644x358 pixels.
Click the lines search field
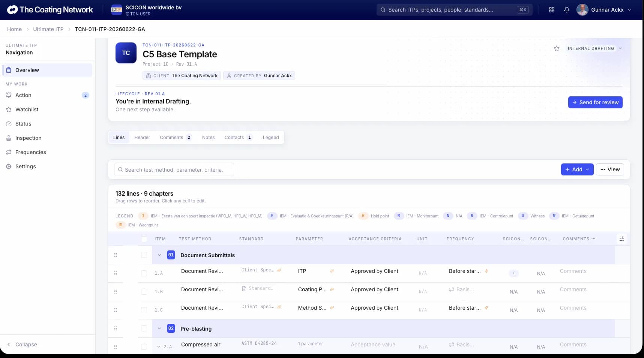point(174,169)
